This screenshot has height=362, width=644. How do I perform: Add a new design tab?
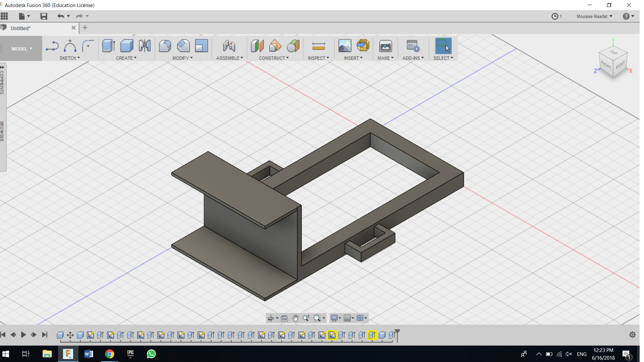(x=85, y=28)
